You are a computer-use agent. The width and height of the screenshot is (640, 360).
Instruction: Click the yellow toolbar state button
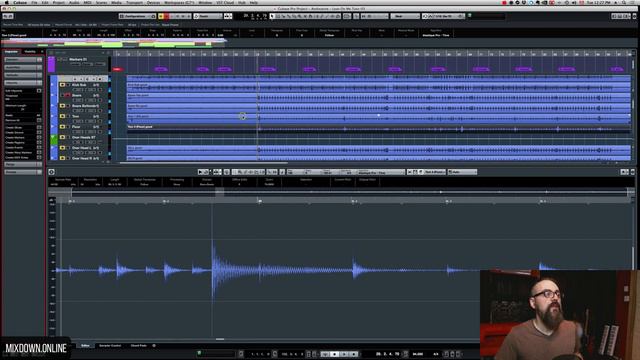click(x=161, y=16)
